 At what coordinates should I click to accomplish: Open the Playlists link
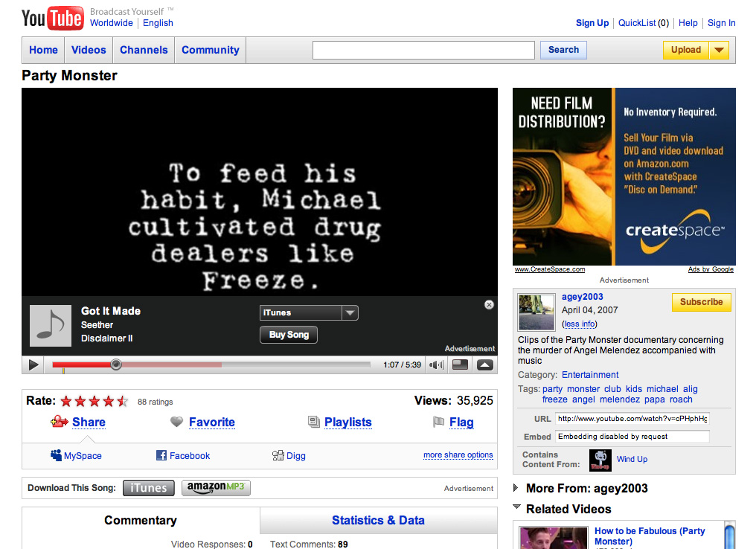[347, 423]
